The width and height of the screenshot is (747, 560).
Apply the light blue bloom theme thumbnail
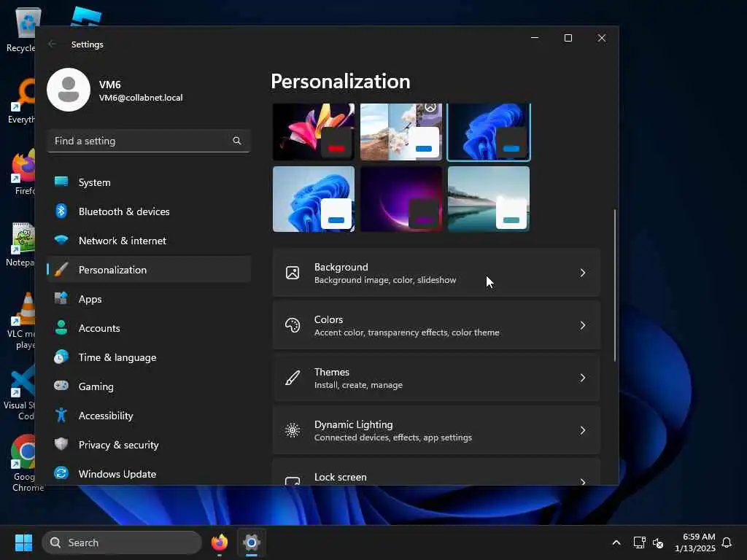(314, 199)
